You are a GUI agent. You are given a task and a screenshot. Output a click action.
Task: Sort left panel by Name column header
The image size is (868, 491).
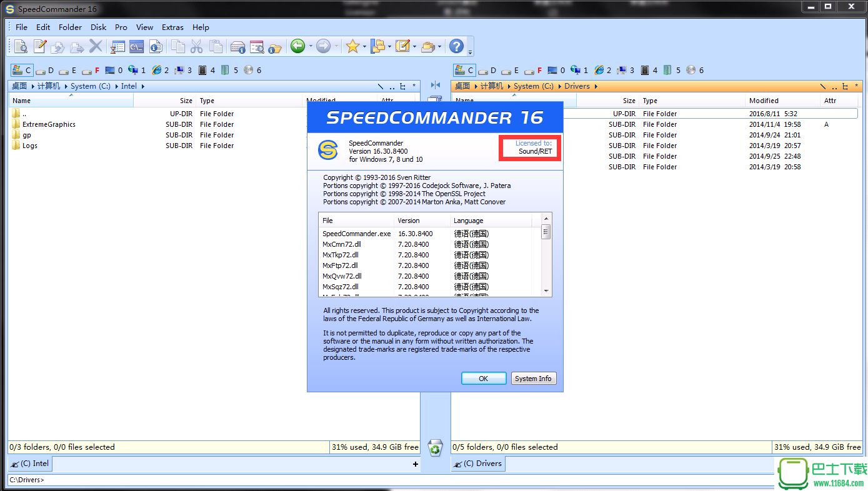tap(71, 101)
